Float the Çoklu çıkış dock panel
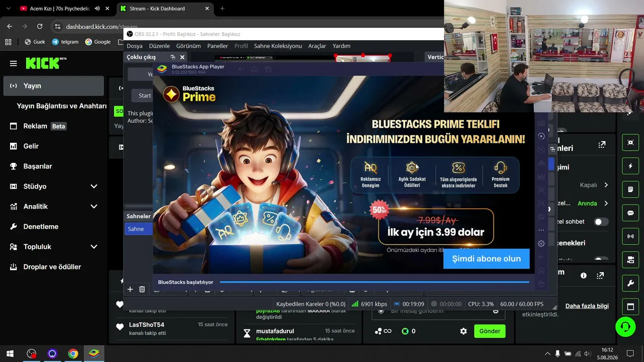 (173, 57)
